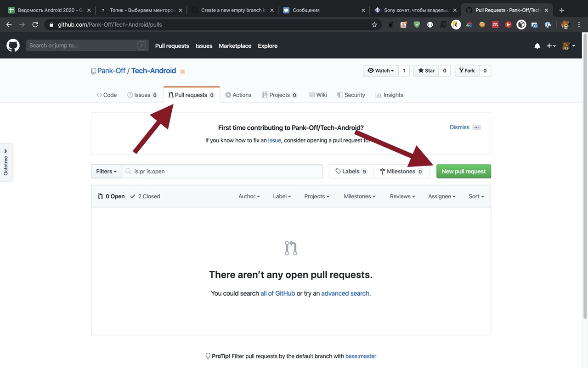The image size is (588, 368).
Task: Open the Watch dropdown
Action: (381, 70)
